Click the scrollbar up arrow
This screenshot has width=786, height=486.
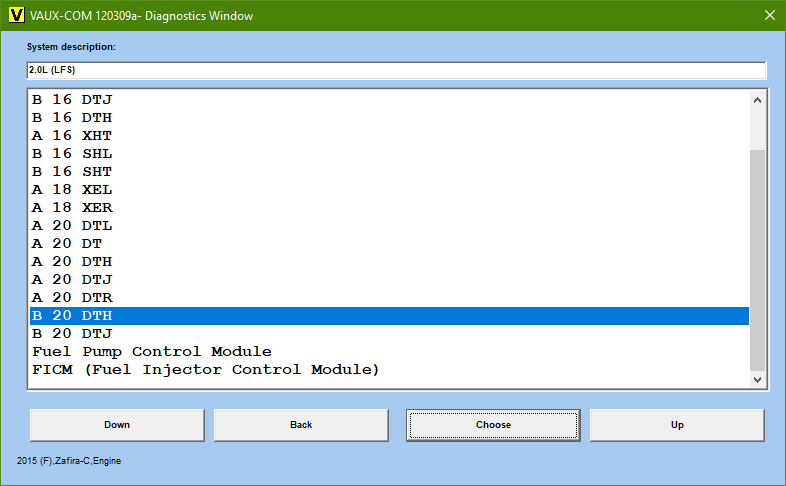757,100
